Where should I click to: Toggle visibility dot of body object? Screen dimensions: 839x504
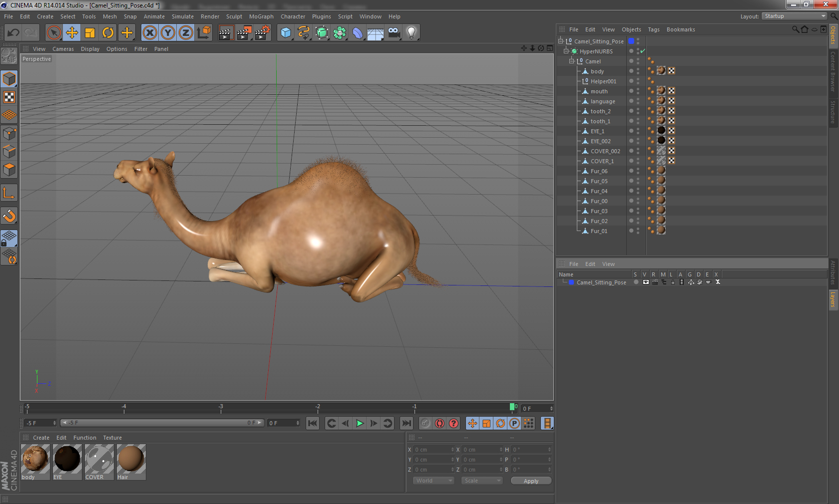631,71
